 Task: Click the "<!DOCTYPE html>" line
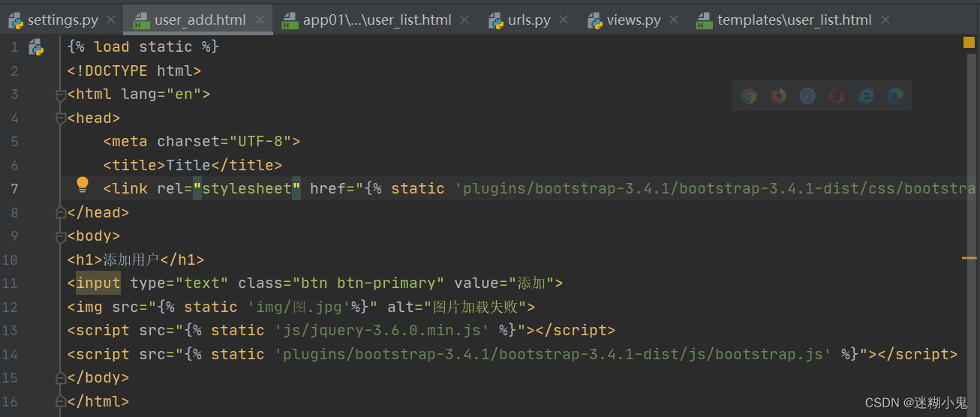(x=134, y=71)
